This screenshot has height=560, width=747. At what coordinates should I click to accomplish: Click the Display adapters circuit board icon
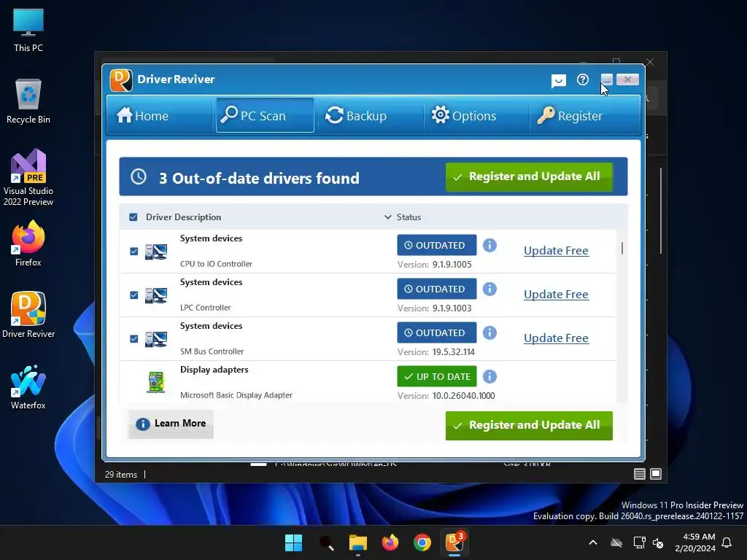pyautogui.click(x=156, y=382)
